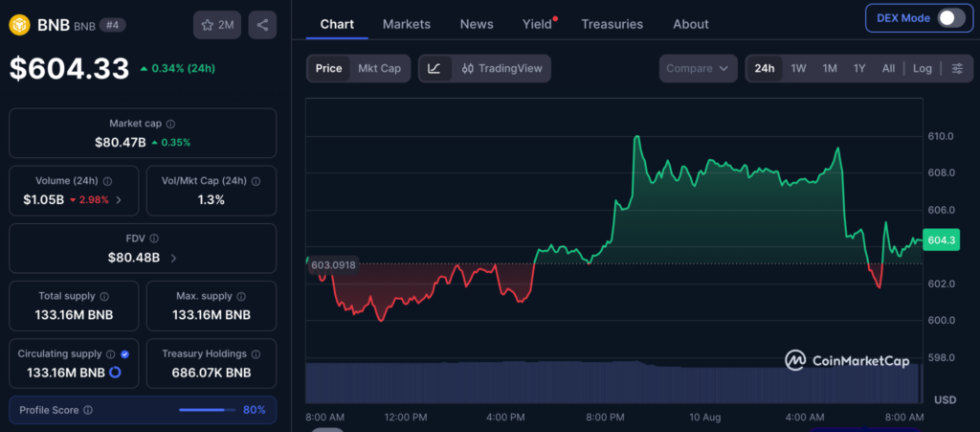Switch to the TradingView candlestick chart
980x432 pixels.
(501, 69)
